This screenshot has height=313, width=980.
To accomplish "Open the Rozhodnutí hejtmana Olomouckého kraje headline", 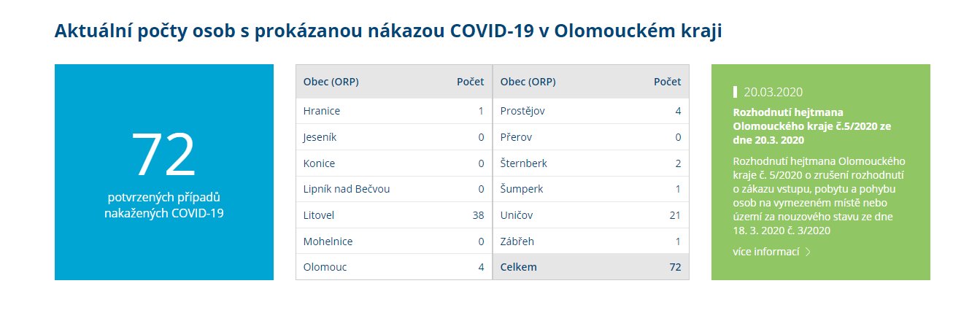I will (x=812, y=125).
